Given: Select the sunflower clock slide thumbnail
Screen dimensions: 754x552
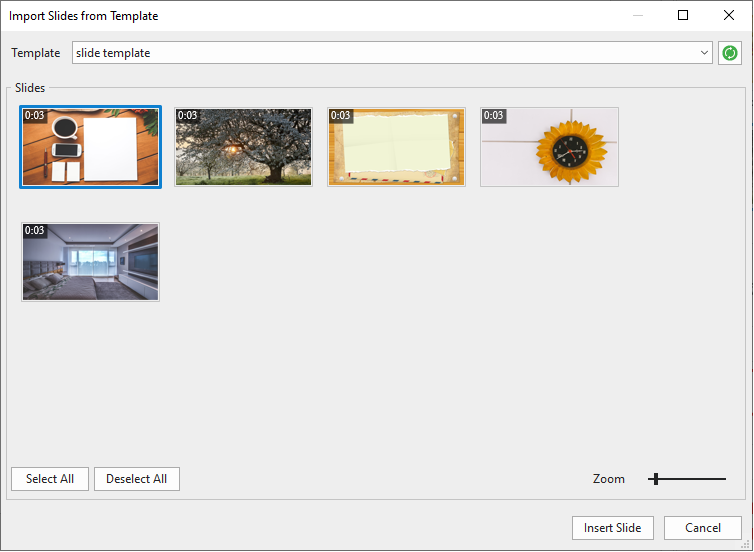Looking at the screenshot, I should pos(549,147).
